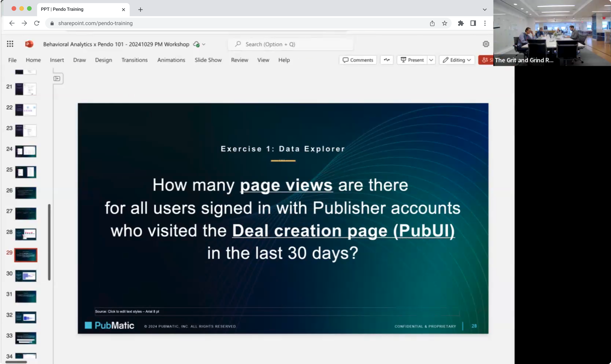The width and height of the screenshot is (611, 364).
Task: Select slide 30 thumbnail
Action: tap(26, 276)
